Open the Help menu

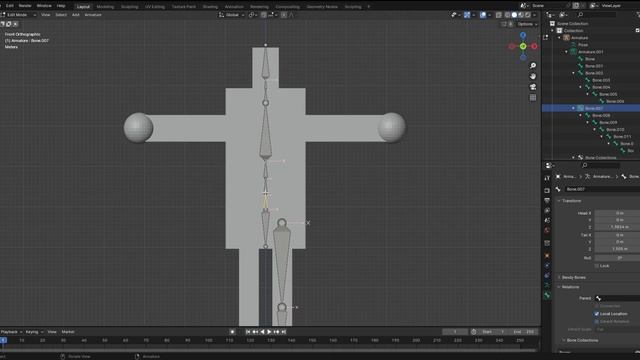[x=61, y=6]
